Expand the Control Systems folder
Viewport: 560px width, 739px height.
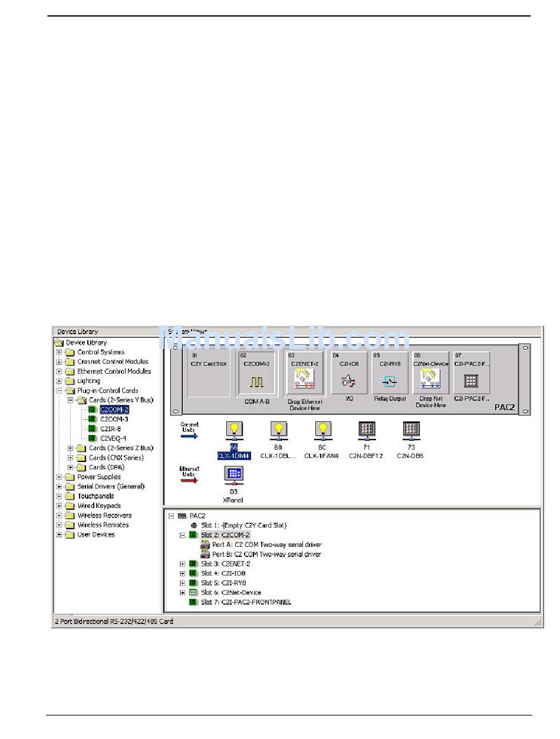point(59,352)
